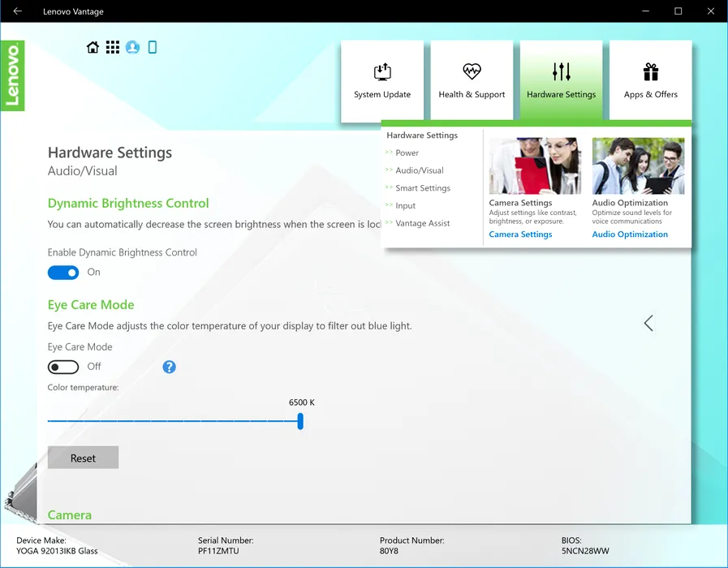Viewport: 728px width, 568px height.
Task: Choose Smart Settings menu entry
Action: [x=423, y=188]
